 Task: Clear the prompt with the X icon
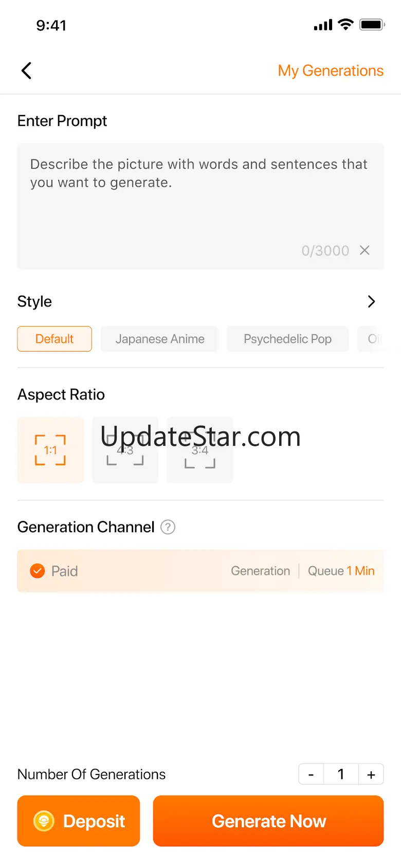point(364,250)
